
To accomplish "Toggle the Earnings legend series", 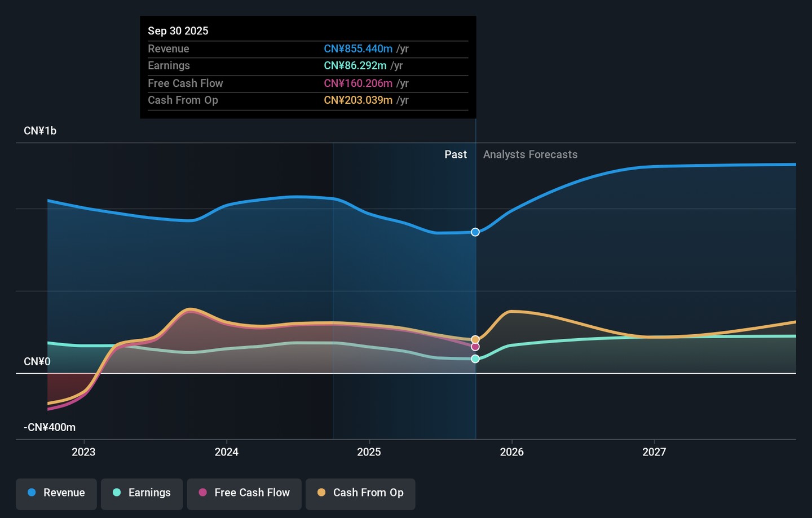I will pyautogui.click(x=142, y=494).
